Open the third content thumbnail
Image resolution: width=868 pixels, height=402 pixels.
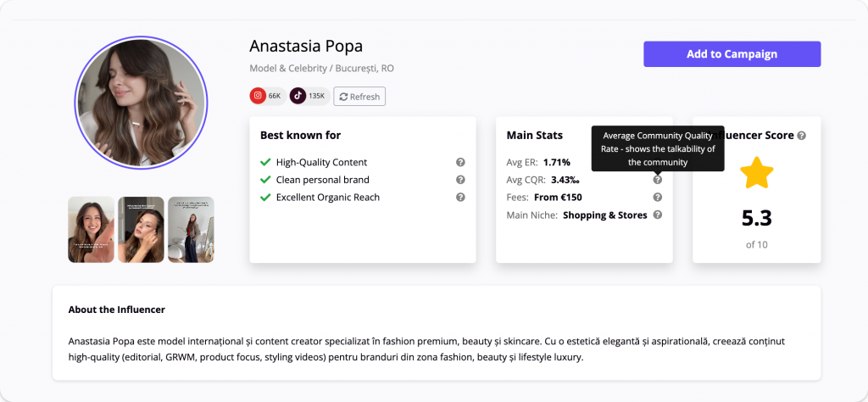(x=191, y=230)
